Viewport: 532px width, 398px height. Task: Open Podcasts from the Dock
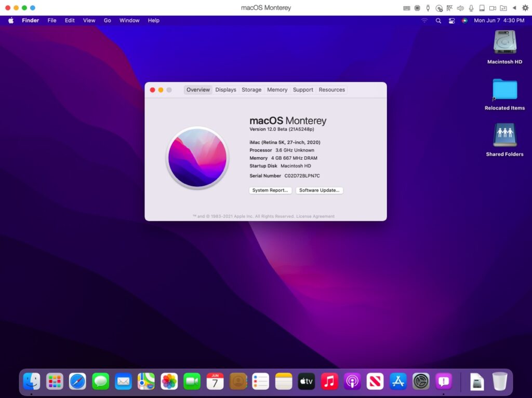pos(352,381)
